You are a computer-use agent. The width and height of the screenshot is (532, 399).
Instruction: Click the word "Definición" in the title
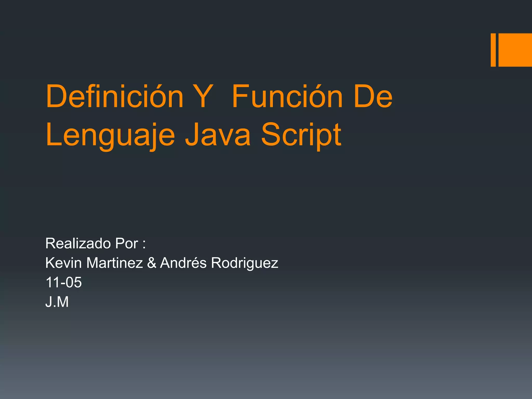click(x=115, y=96)
